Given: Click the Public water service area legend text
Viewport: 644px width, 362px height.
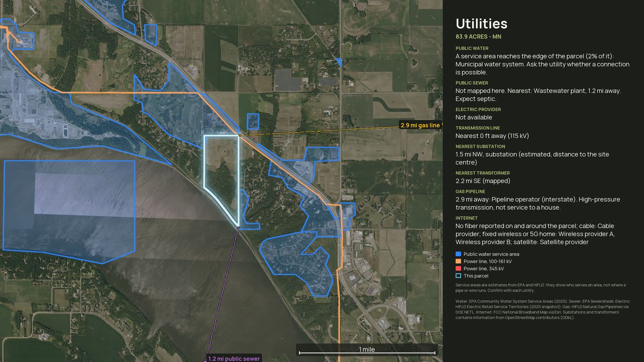Looking at the screenshot, I should [491, 254].
